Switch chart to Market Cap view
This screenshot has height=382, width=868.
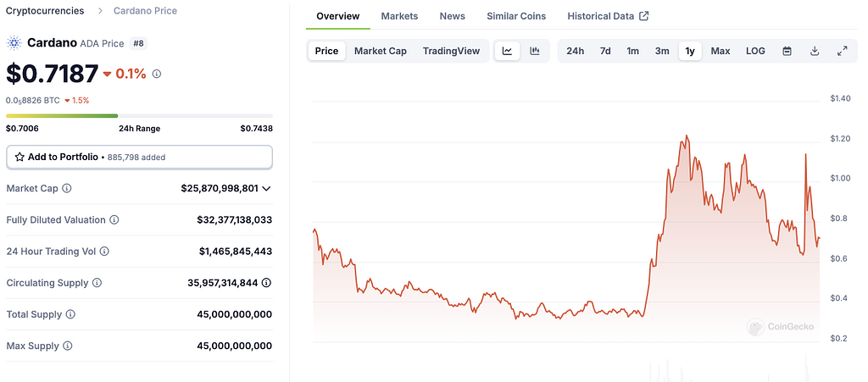[380, 51]
